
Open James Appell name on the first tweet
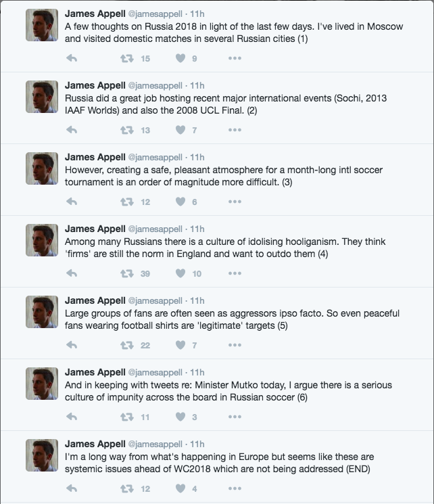(95, 14)
